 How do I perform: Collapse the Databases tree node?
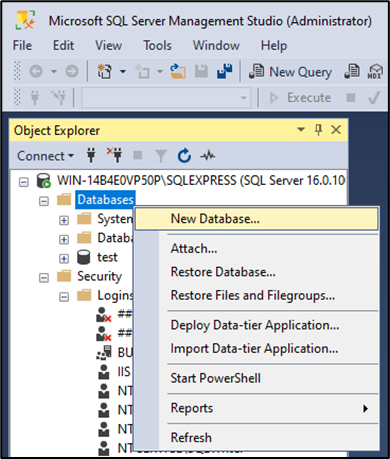point(44,201)
